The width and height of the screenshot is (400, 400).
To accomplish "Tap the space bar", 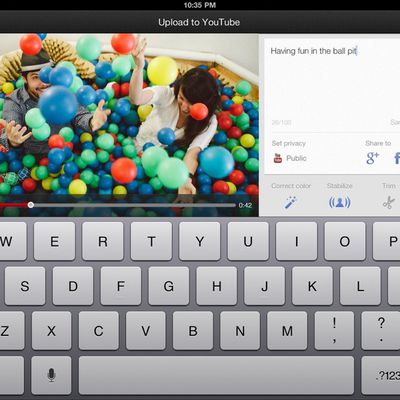I will [216, 375].
